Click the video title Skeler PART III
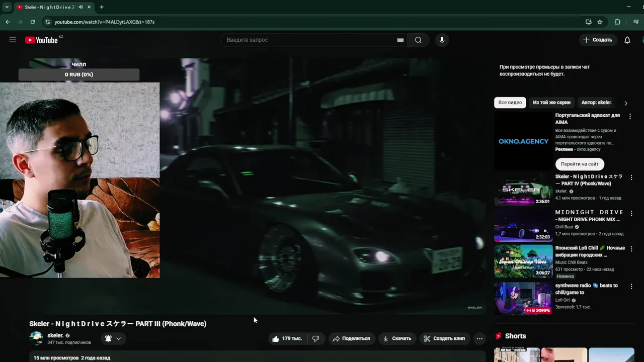This screenshot has height=362, width=644. [118, 324]
